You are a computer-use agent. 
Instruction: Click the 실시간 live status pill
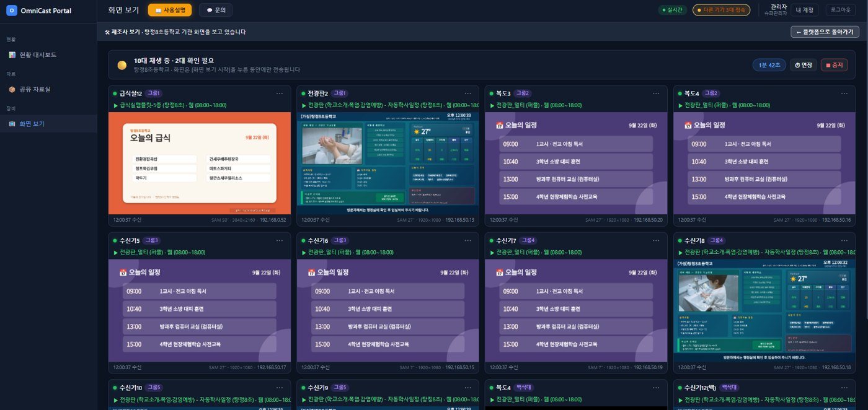[x=672, y=10]
